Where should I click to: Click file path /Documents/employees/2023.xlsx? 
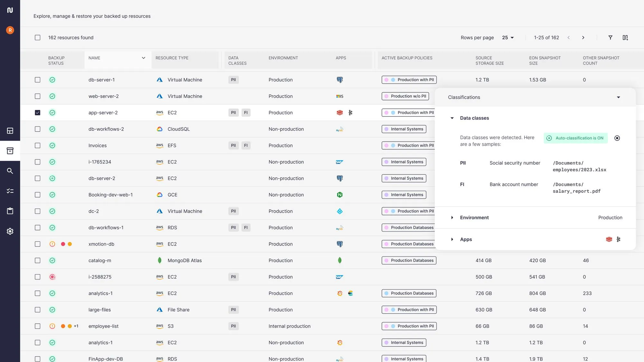pyautogui.click(x=579, y=166)
